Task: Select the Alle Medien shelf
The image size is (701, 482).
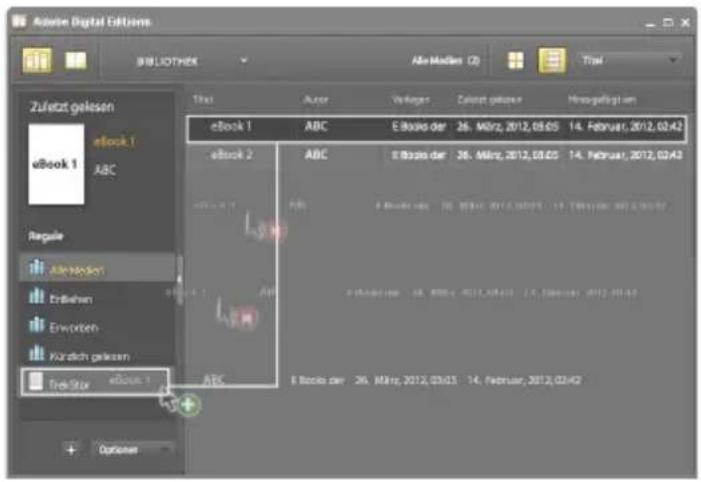Action: [97, 268]
